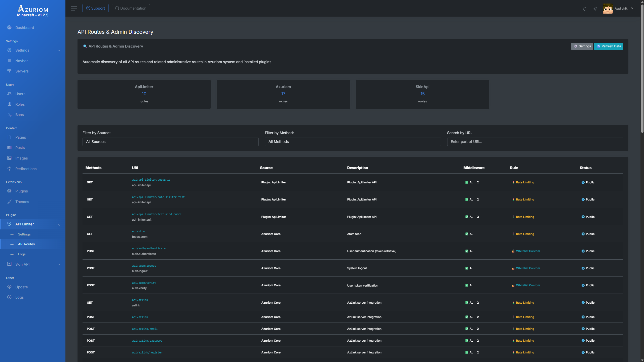644x362 pixels.
Task: Click the gray Settings button in header card
Action: click(582, 46)
